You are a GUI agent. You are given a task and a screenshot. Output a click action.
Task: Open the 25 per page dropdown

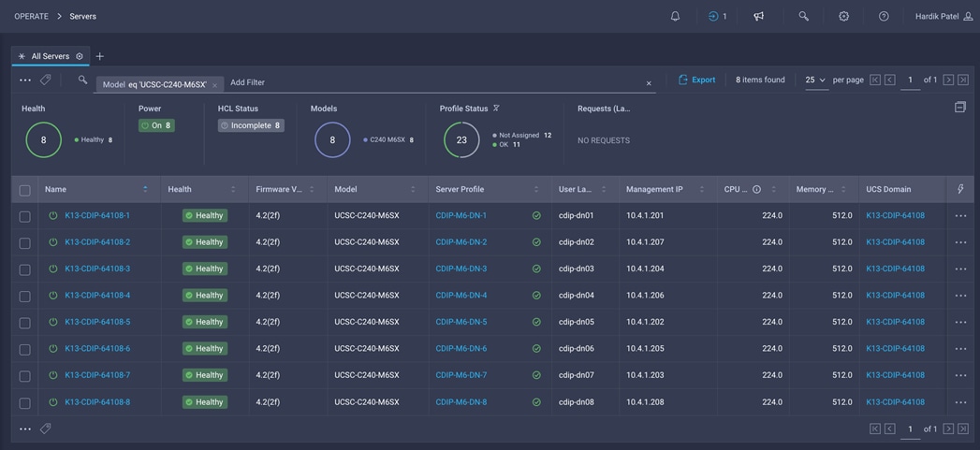[x=815, y=80]
